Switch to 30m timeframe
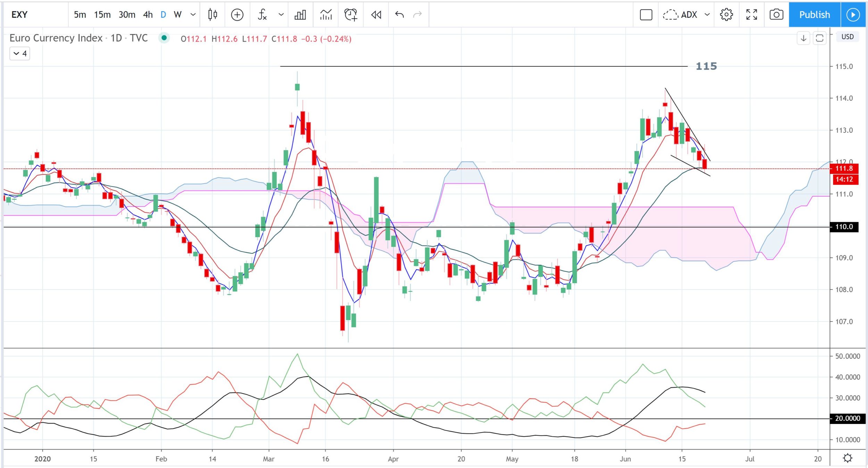The width and height of the screenshot is (868, 468). pyautogui.click(x=127, y=15)
